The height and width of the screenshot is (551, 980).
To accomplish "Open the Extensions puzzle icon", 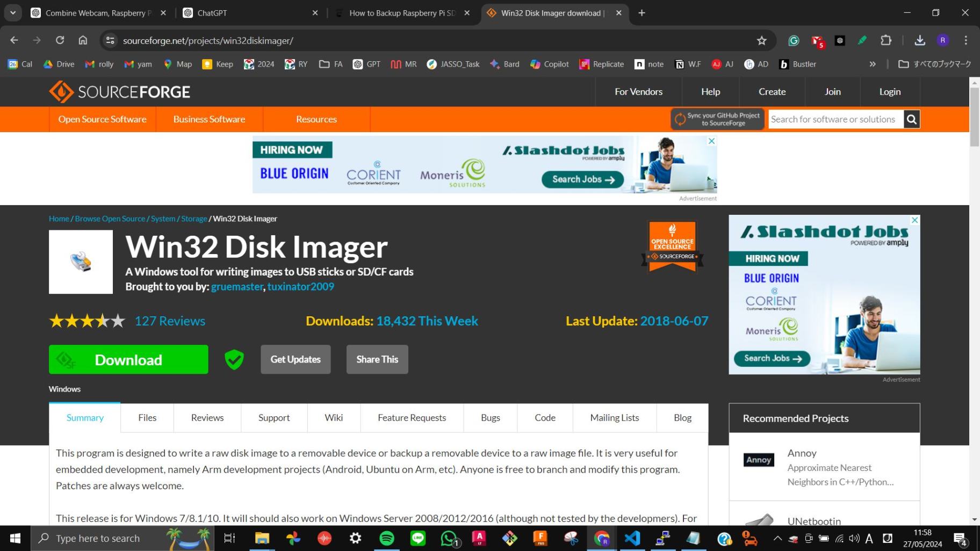I will point(885,40).
